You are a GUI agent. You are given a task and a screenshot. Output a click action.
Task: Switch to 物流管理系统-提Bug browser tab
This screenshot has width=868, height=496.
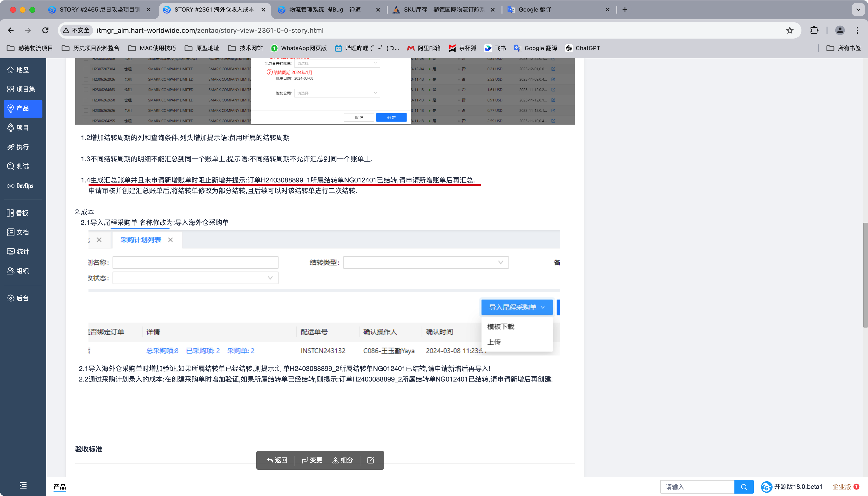(x=325, y=10)
